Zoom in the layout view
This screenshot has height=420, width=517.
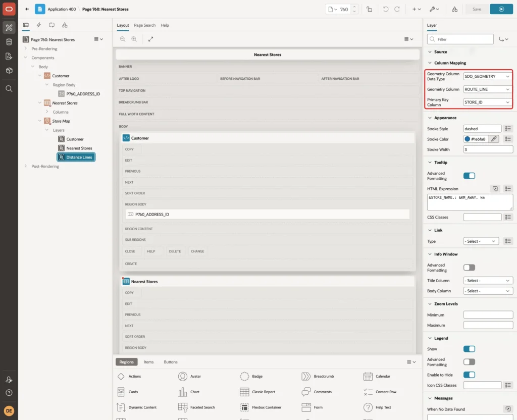[134, 39]
